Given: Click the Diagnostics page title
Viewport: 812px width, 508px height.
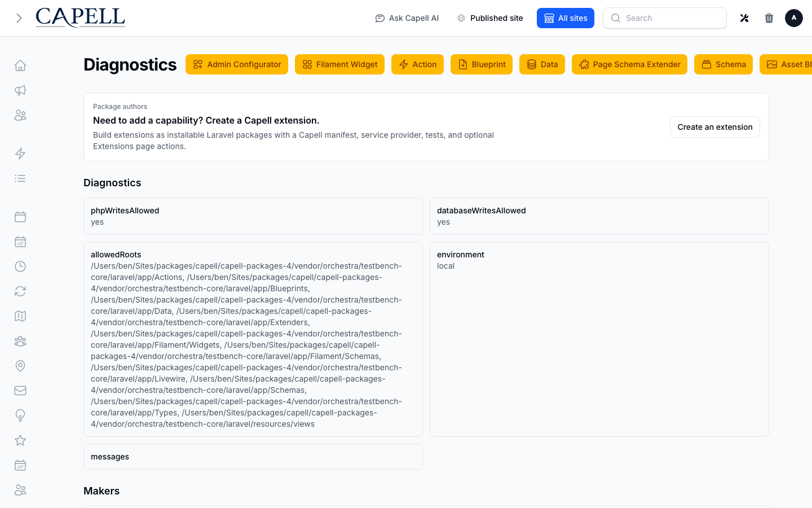Looking at the screenshot, I should point(130,64).
